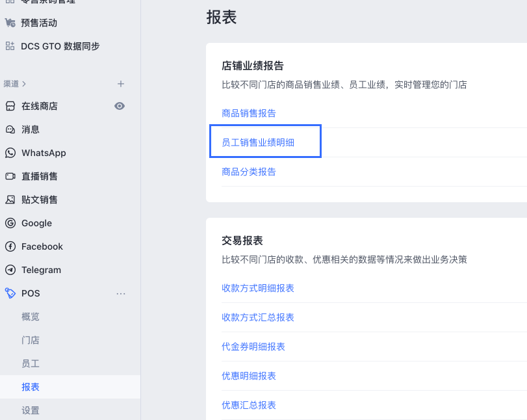Screen dimensions: 527x420
Task: Open the 商品销售报告 report link
Action: pyautogui.click(x=249, y=113)
